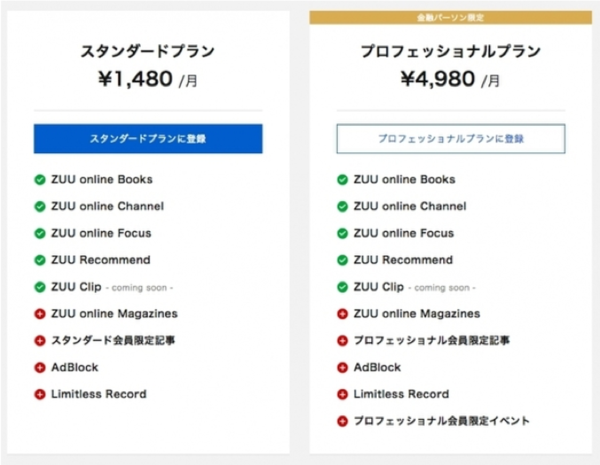Click green check icon beside Standard ZUU online Books
Screen dimensions: 600x465
pyautogui.click(x=40, y=180)
